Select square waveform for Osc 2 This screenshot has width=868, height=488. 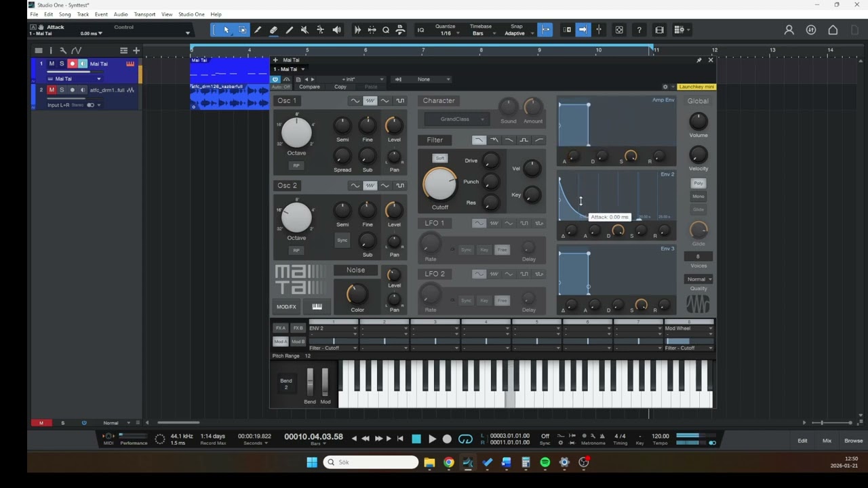click(x=400, y=186)
